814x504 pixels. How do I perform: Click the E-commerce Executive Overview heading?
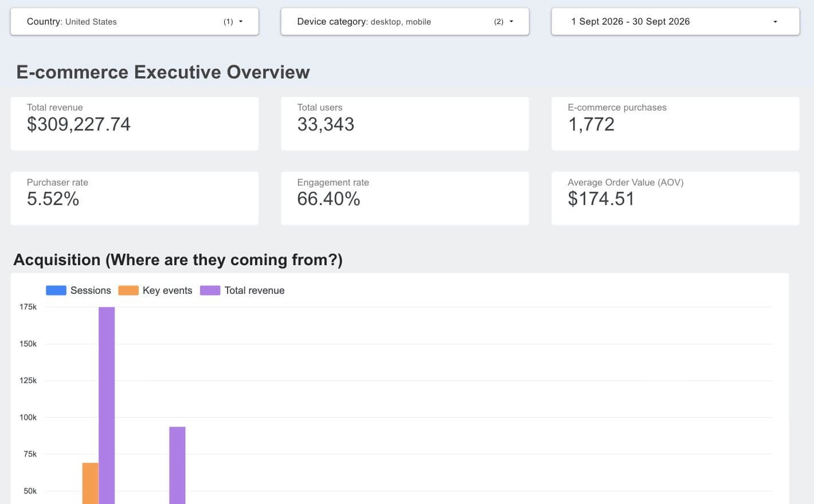click(x=163, y=72)
